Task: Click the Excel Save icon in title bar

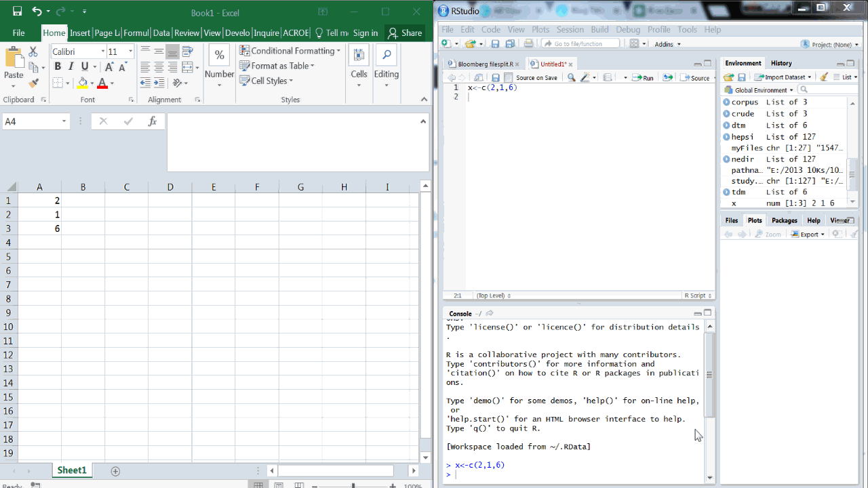Action: [x=17, y=12]
